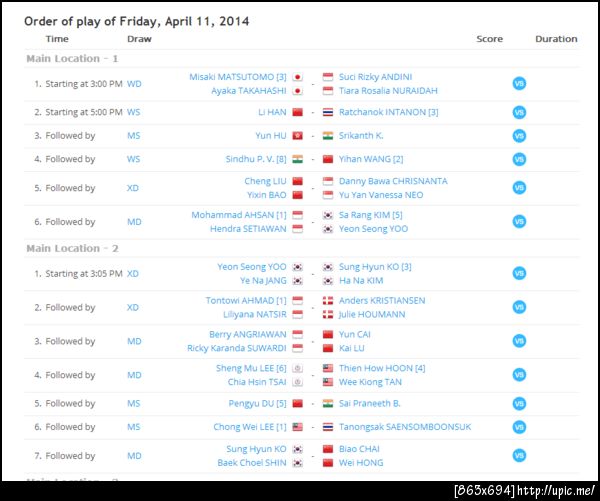Image resolution: width=600 pixels, height=501 pixels.
Task: Click the WS draw link for Li Han
Action: [x=134, y=112]
